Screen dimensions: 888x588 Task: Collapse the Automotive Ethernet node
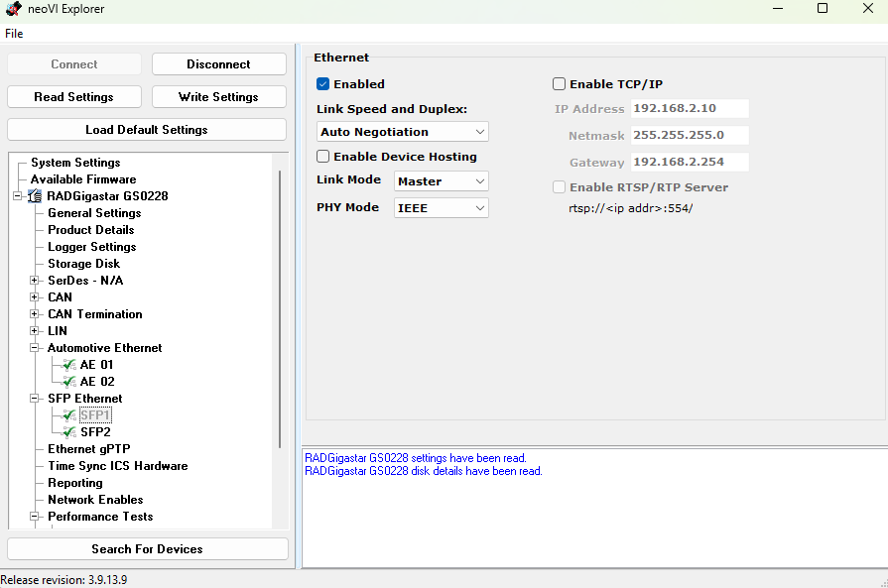34,347
